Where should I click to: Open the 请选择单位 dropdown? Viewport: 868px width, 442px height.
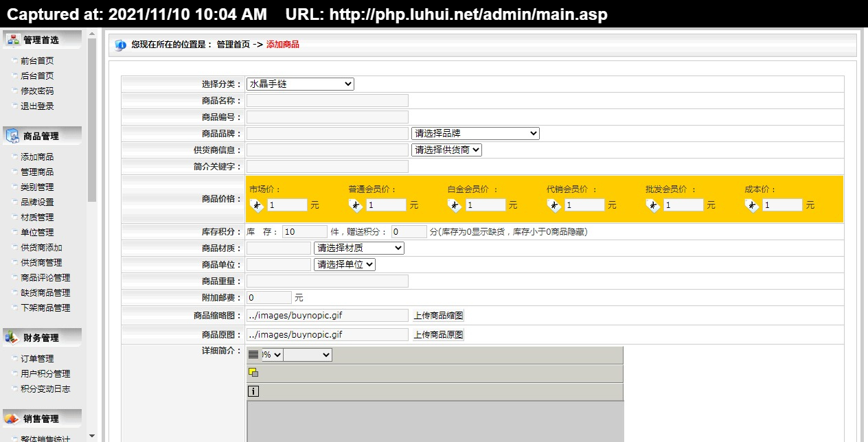pos(345,264)
